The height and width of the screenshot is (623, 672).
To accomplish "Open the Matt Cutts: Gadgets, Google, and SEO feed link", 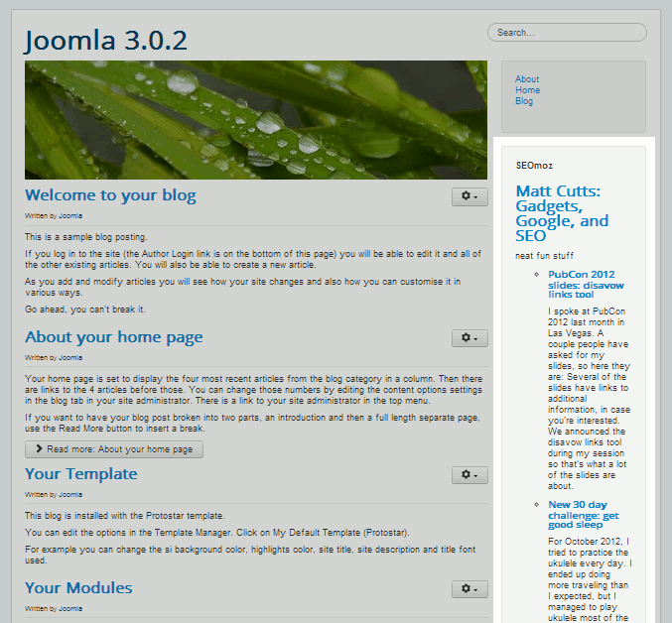I will point(562,213).
